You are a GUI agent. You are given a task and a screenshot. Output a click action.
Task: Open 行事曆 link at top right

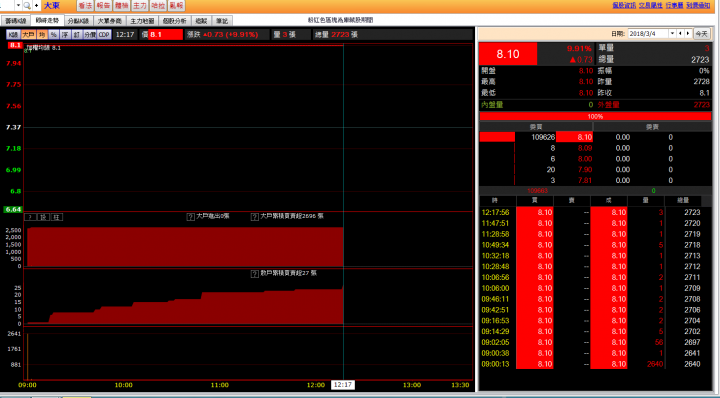tap(675, 6)
